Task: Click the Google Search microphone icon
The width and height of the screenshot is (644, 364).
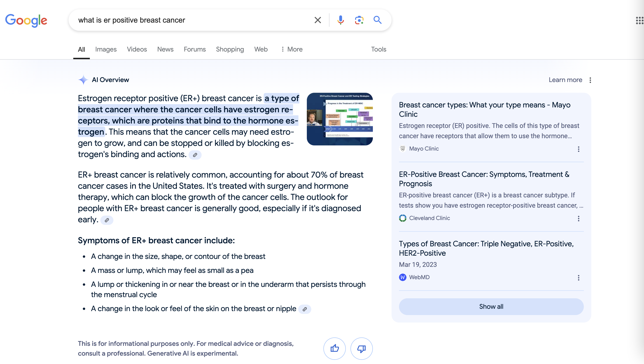Action: (340, 20)
